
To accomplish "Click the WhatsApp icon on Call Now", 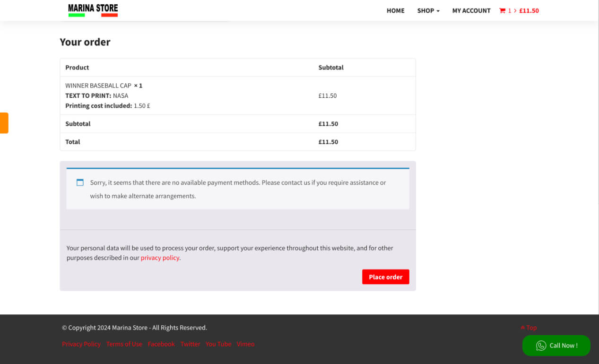I will coord(541,346).
